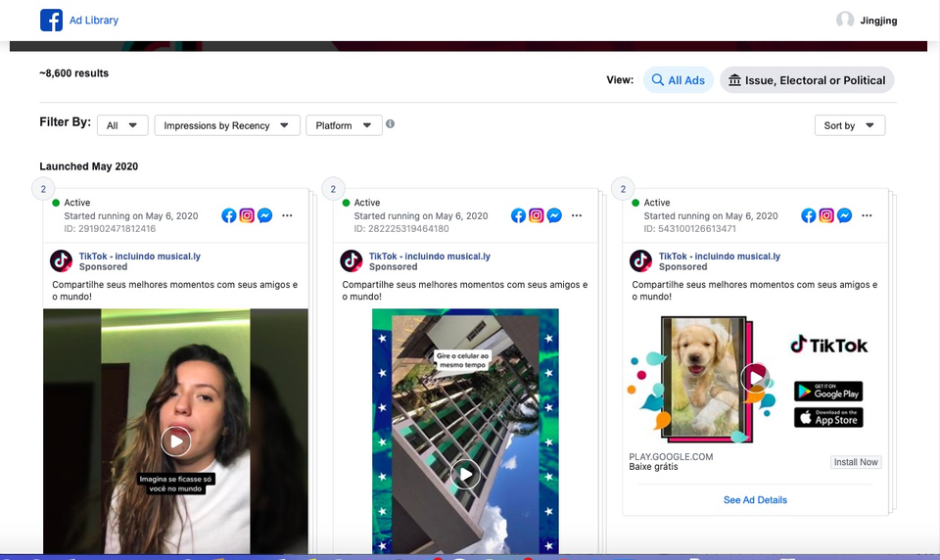The height and width of the screenshot is (560, 940).
Task: Open TikTok page link on ad ID 291902471812416
Action: coord(140,257)
